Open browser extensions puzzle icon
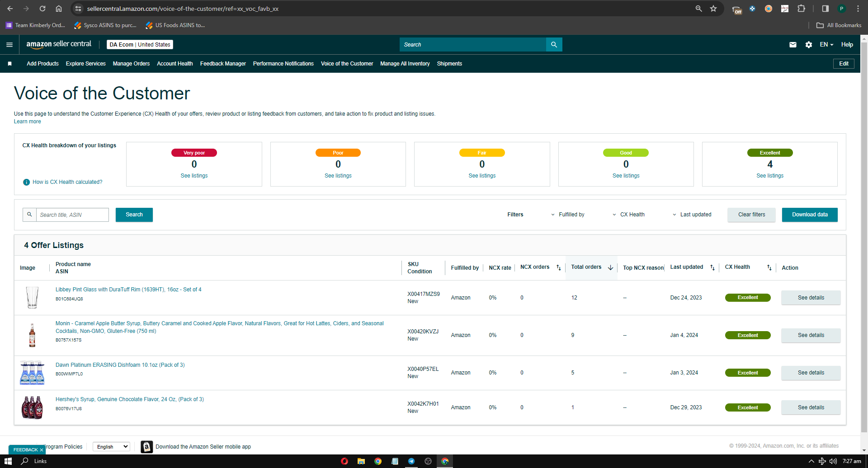 pyautogui.click(x=801, y=9)
